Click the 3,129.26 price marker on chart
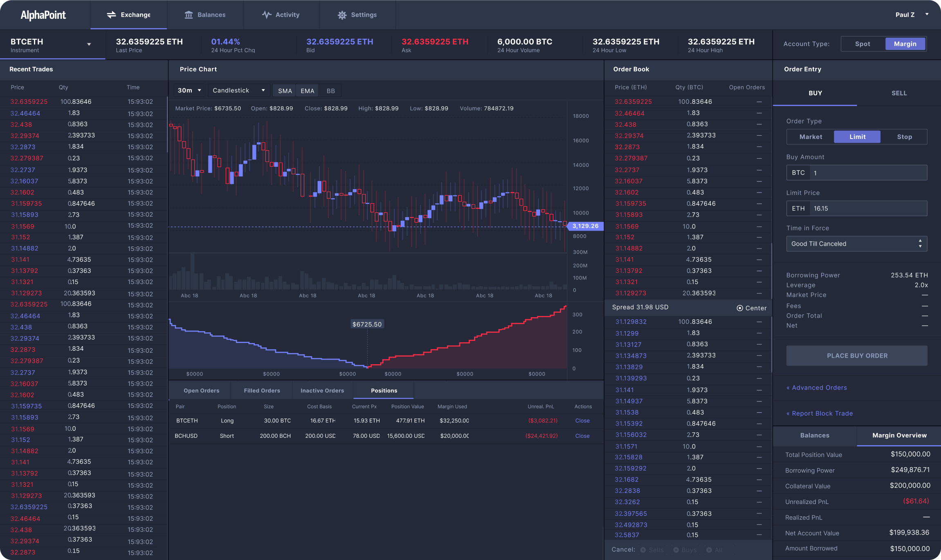 point(585,226)
